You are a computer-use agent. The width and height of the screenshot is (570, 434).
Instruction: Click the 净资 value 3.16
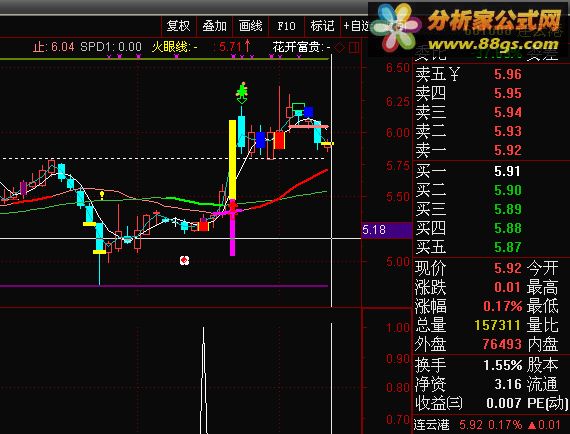[507, 384]
